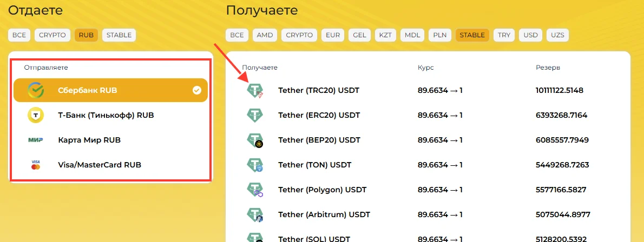Select STABLE filter under Отдаете
The image size is (644, 242).
(x=119, y=35)
